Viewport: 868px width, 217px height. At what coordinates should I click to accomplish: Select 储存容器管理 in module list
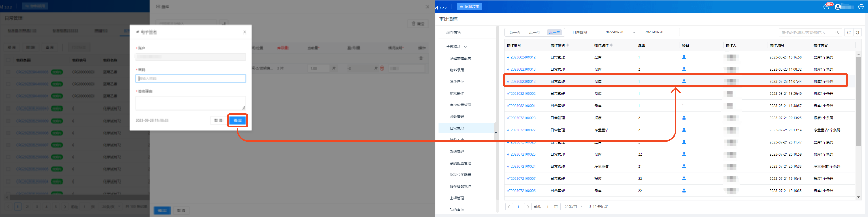tap(460, 186)
